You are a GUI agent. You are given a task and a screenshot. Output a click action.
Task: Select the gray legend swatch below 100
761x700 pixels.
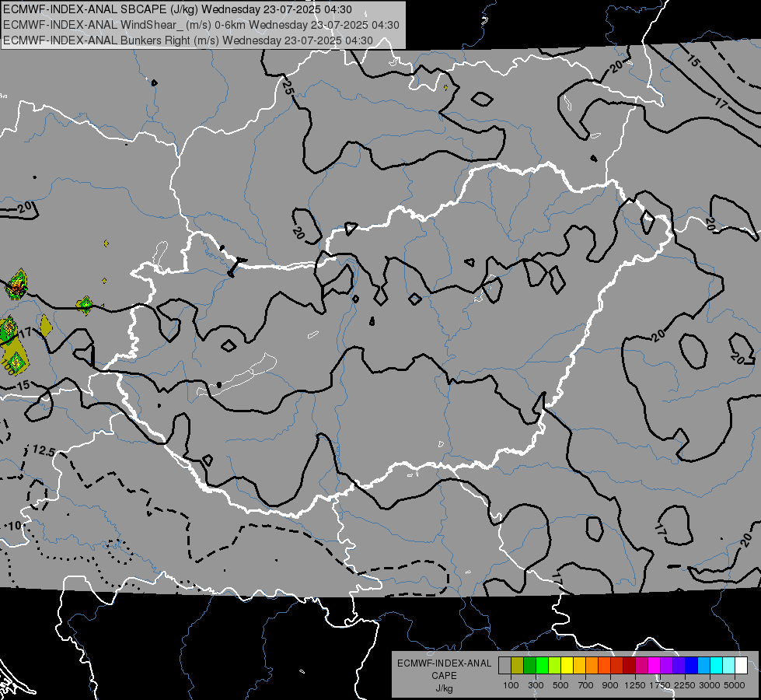[x=504, y=666]
